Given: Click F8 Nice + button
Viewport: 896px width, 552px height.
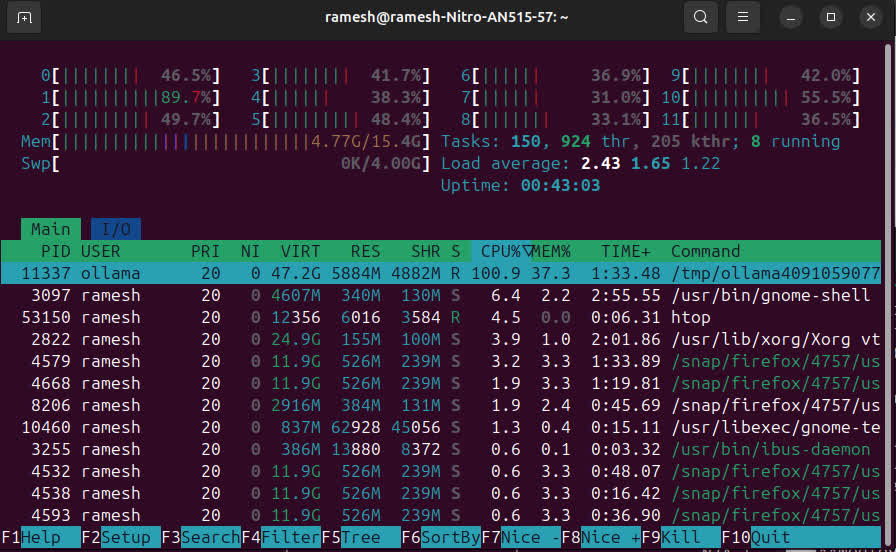Looking at the screenshot, I should coord(601,538).
